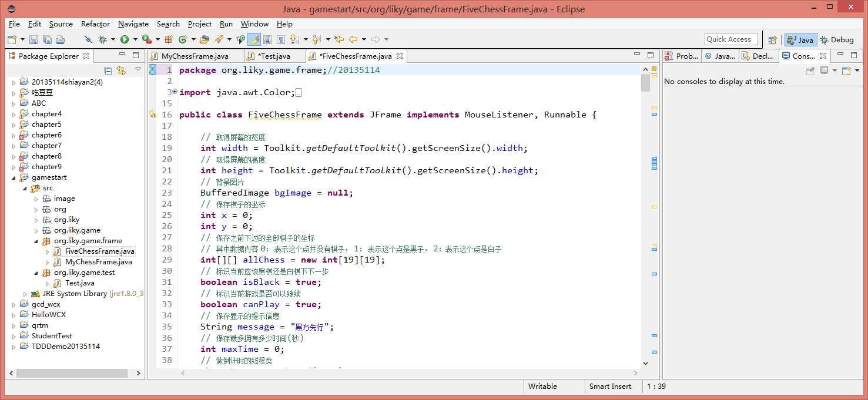Open the Debug button dropdown arrow
This screenshot has height=400, width=868.
[x=113, y=39]
